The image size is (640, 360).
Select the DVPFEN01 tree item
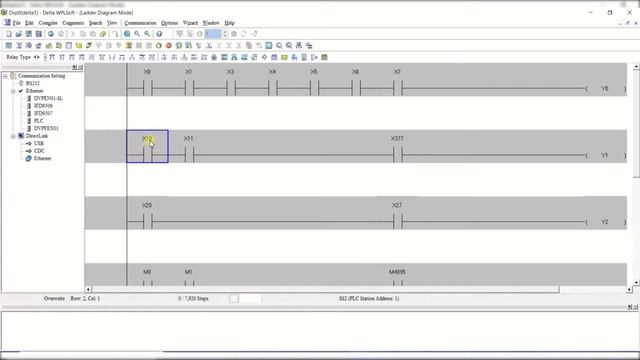tap(46, 128)
